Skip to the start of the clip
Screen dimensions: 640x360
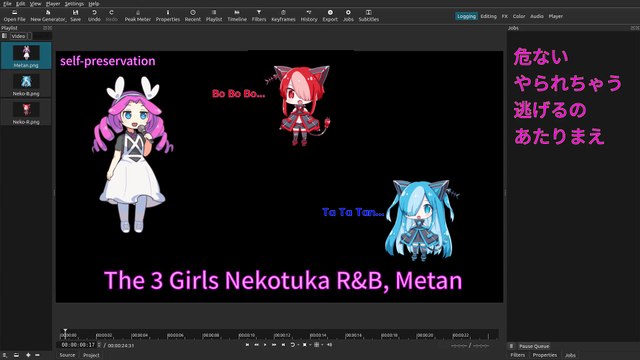[x=247, y=345]
